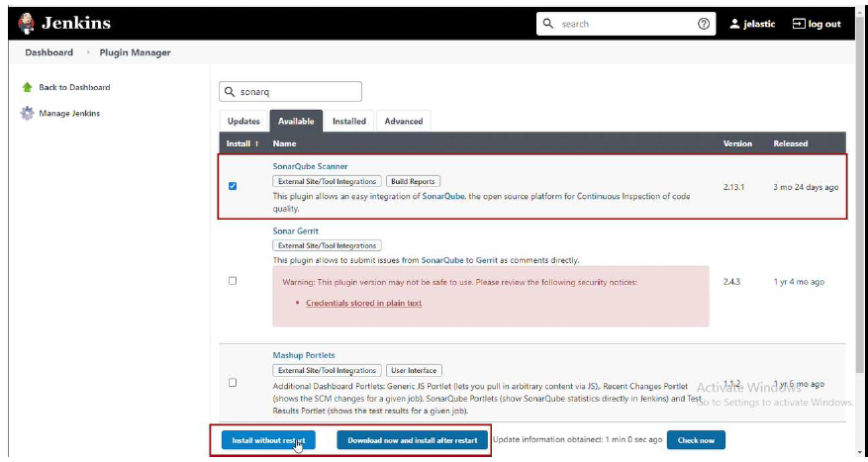Click the Plugin Manager breadcrumb
This screenshot has width=868, height=462.
135,52
